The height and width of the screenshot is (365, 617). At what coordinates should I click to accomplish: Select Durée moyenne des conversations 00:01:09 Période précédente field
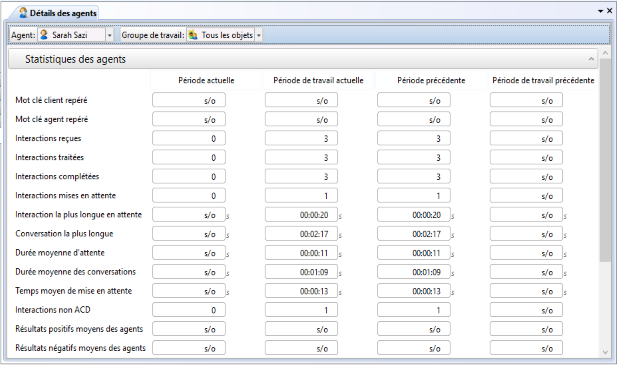click(414, 272)
